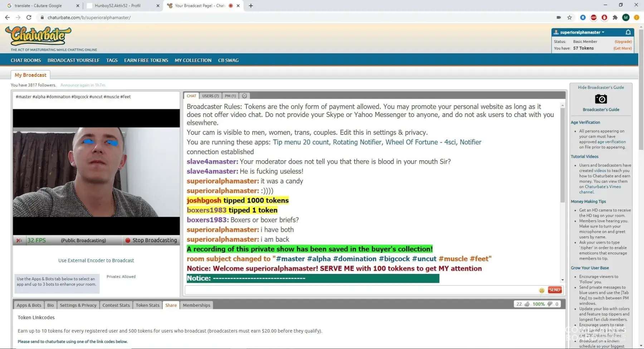
Task: Open the notifications bell
Action: coord(628,32)
